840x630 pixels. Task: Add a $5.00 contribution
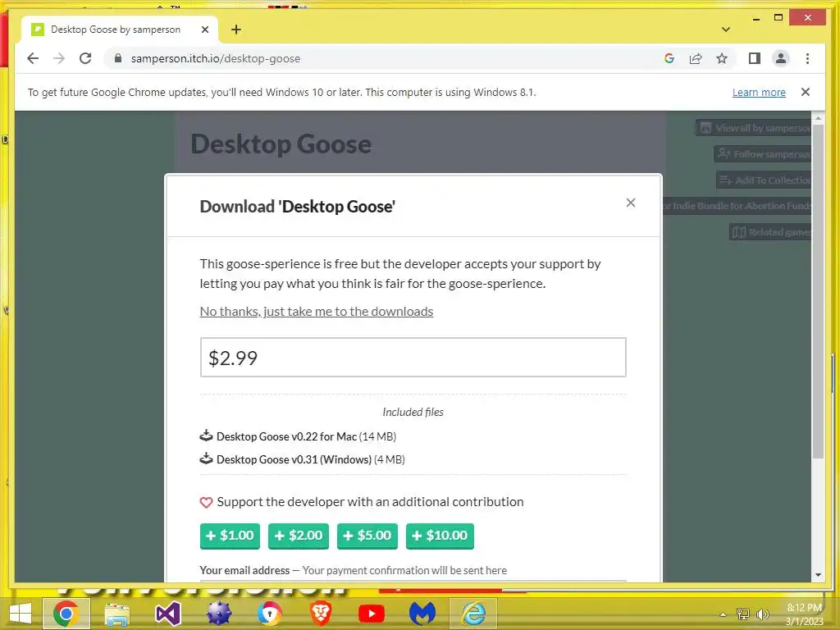point(367,536)
